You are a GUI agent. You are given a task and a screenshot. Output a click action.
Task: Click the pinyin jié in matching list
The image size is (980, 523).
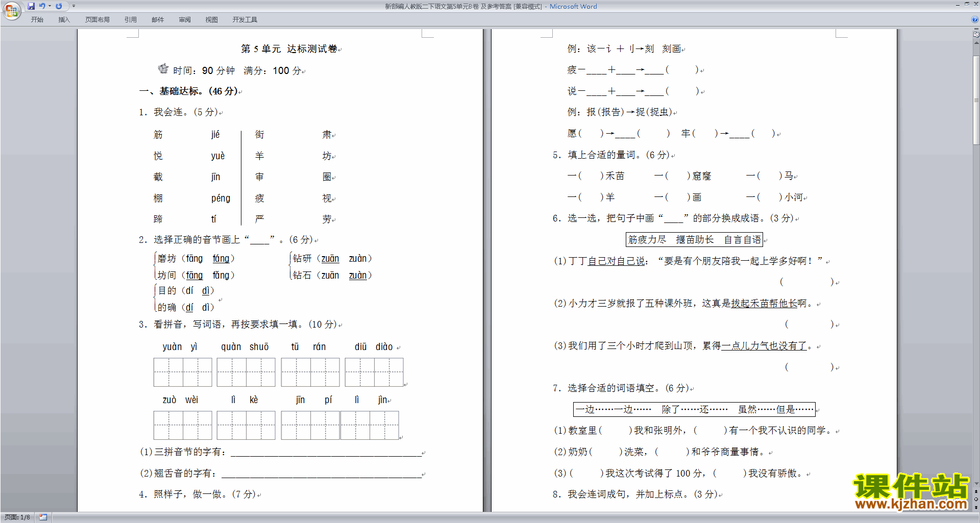point(215,135)
